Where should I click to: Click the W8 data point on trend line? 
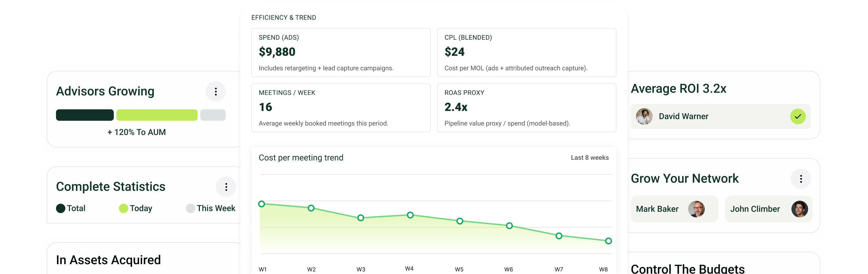[608, 241]
